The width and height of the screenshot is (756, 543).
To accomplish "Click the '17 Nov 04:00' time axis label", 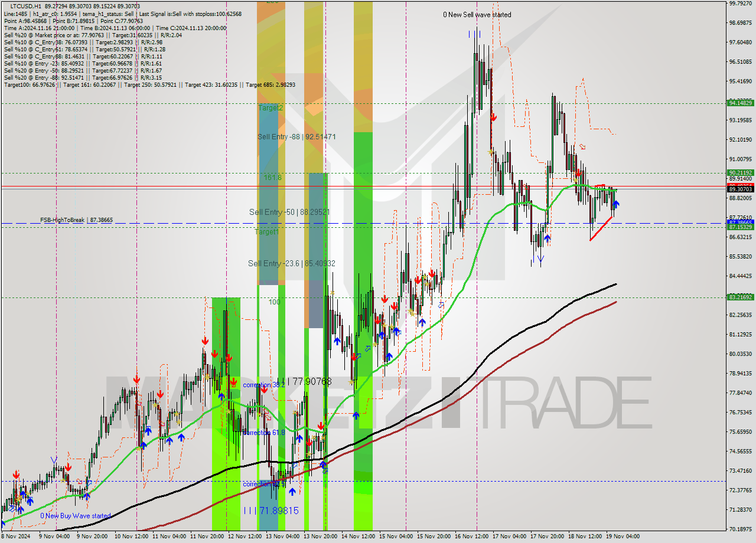I will tap(510, 537).
